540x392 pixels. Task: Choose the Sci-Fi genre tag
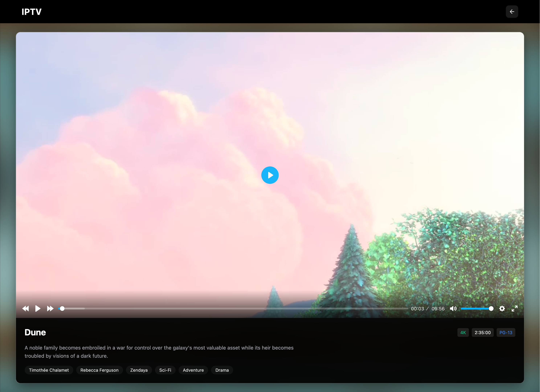click(165, 370)
